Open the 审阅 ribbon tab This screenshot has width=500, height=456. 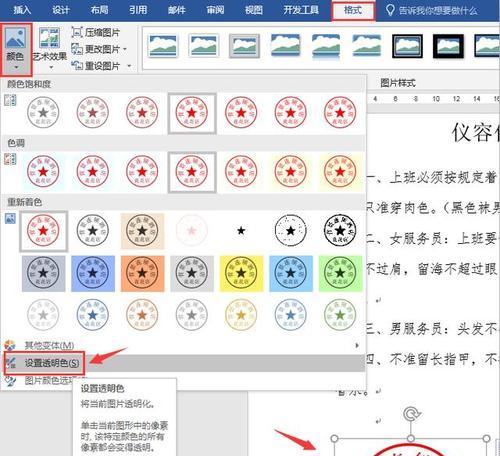coord(215,10)
